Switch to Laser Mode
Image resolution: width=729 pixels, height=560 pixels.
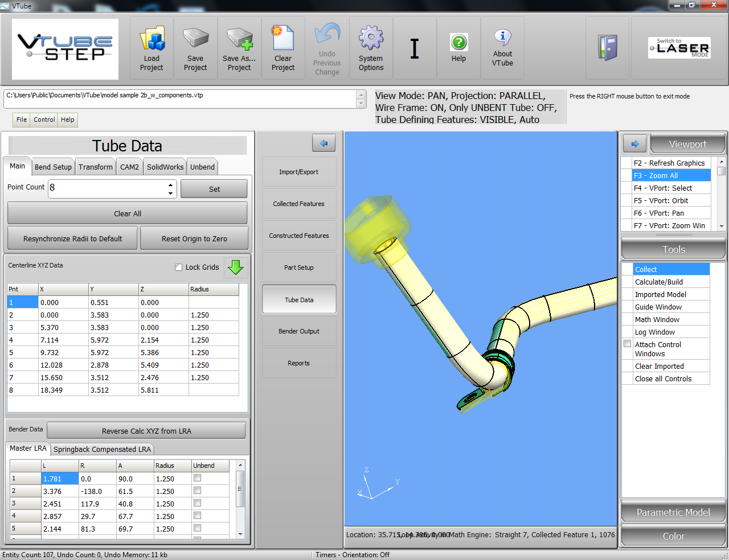[679, 48]
